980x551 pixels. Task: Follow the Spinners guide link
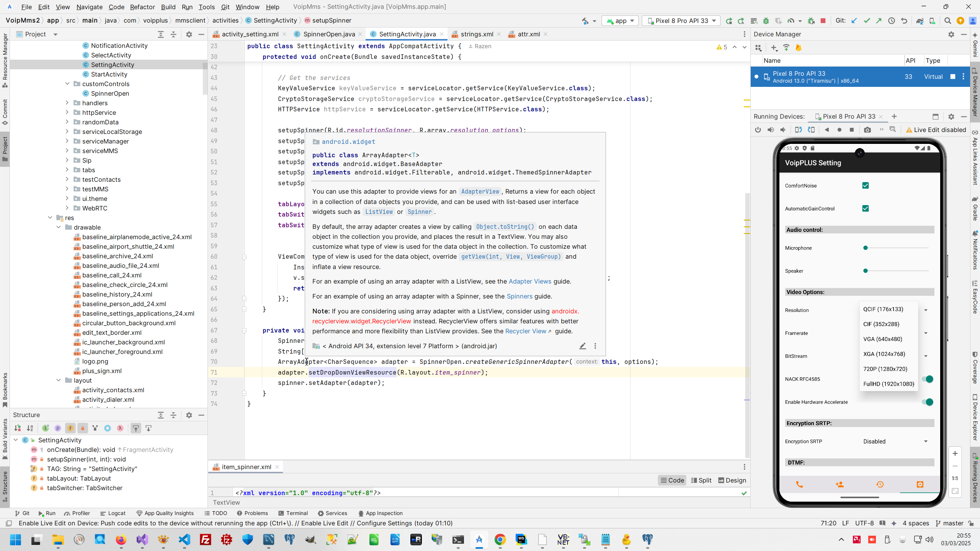point(519,296)
